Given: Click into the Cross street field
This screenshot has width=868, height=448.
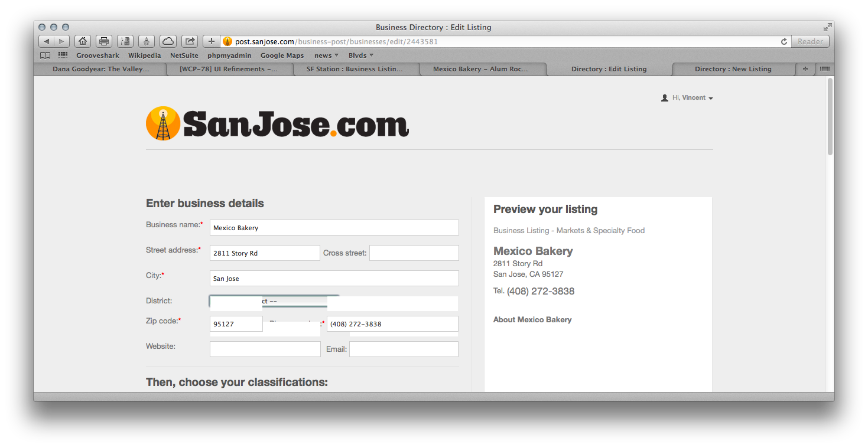Looking at the screenshot, I should tap(414, 253).
